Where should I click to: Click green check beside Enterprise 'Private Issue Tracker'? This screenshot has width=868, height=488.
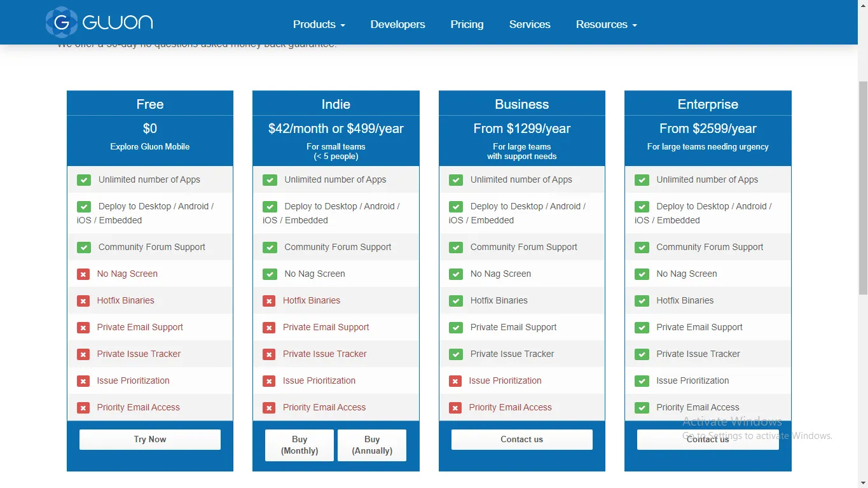pyautogui.click(x=642, y=354)
